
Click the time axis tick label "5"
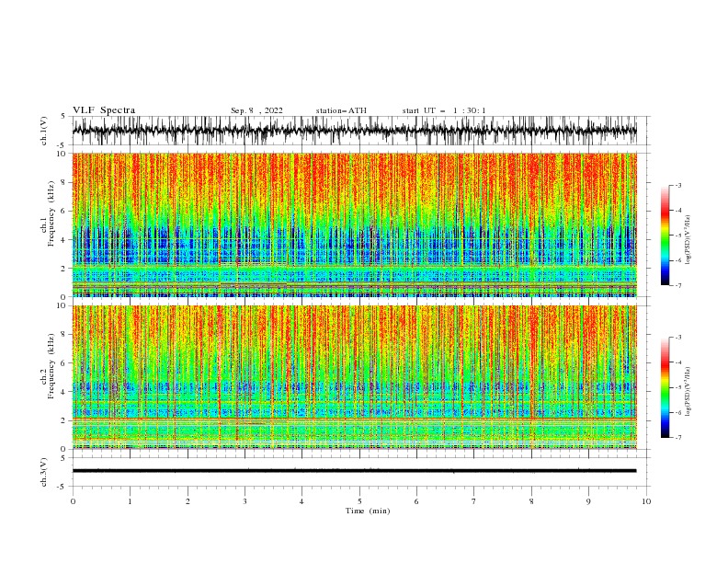point(359,501)
